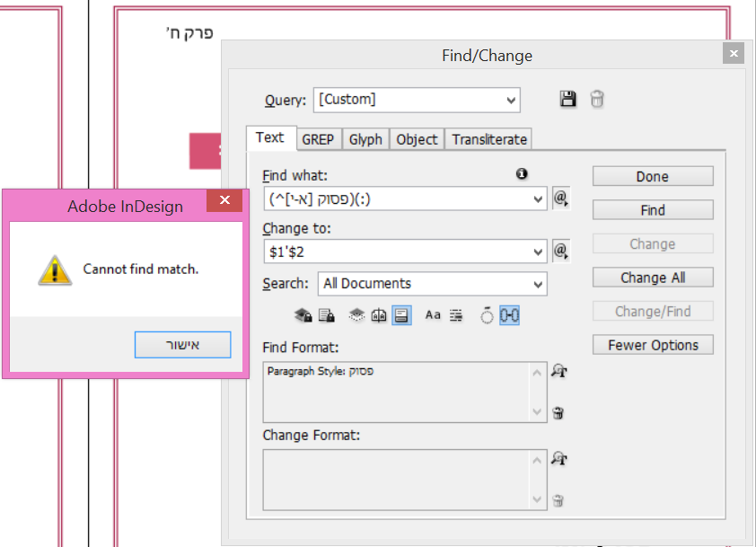
Task: Click Find Format scrollbar up arrow
Action: (x=537, y=373)
